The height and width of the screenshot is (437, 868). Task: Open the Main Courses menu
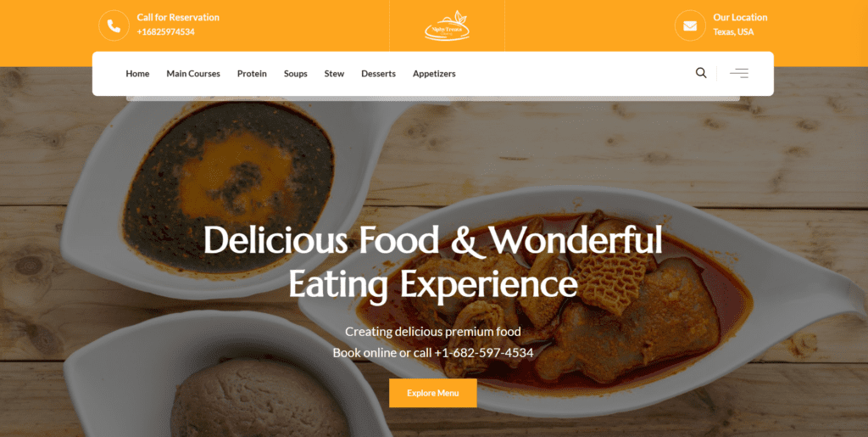[x=193, y=74]
